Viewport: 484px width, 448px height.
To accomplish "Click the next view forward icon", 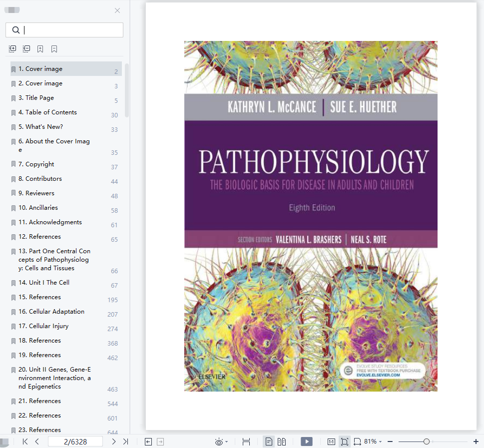I will tap(160, 442).
